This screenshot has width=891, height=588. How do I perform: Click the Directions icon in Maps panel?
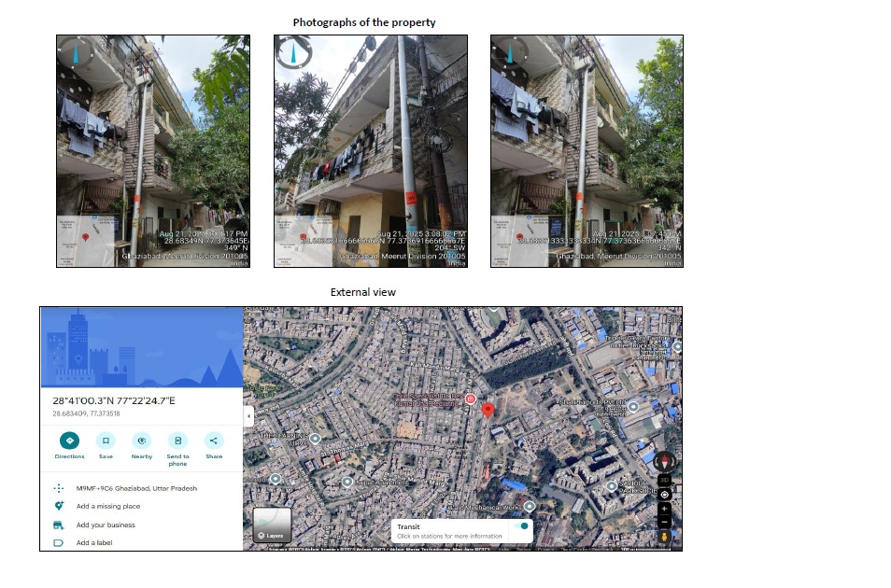point(69,441)
